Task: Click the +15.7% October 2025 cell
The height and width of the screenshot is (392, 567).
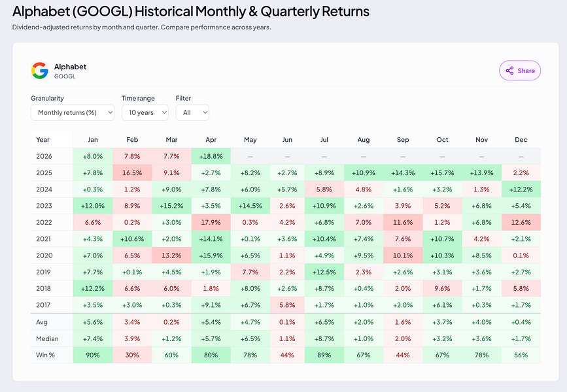Action: (443, 172)
